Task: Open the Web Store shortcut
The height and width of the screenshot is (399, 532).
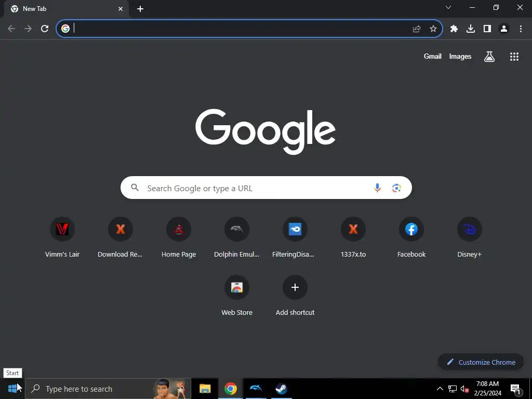Action: (237, 296)
